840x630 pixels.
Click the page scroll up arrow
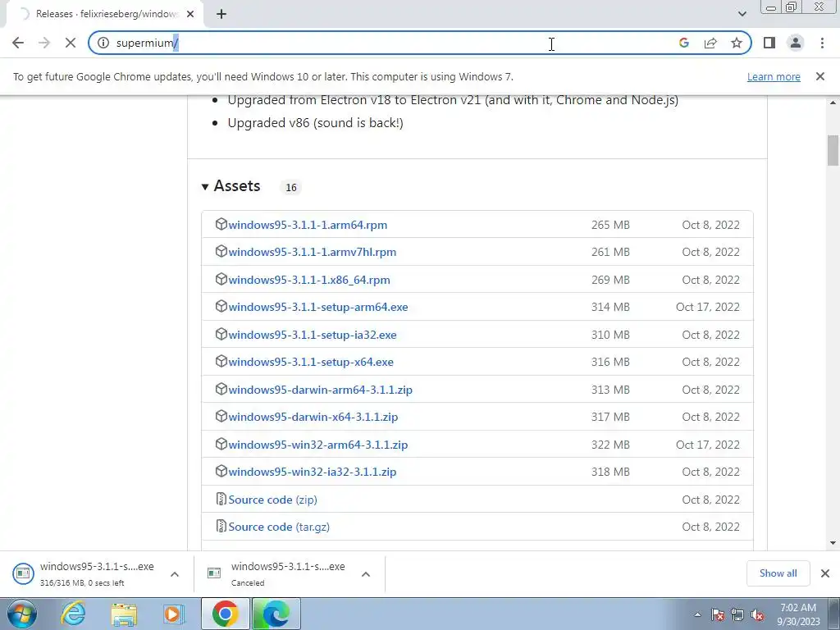pyautogui.click(x=833, y=102)
